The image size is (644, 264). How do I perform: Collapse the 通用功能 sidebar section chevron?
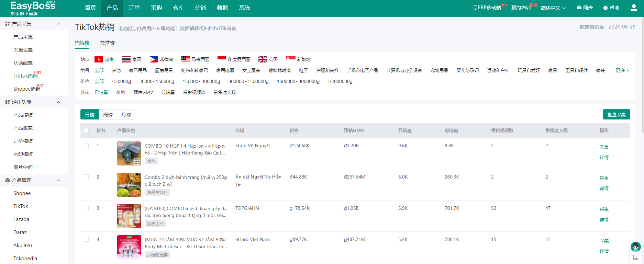click(x=58, y=102)
